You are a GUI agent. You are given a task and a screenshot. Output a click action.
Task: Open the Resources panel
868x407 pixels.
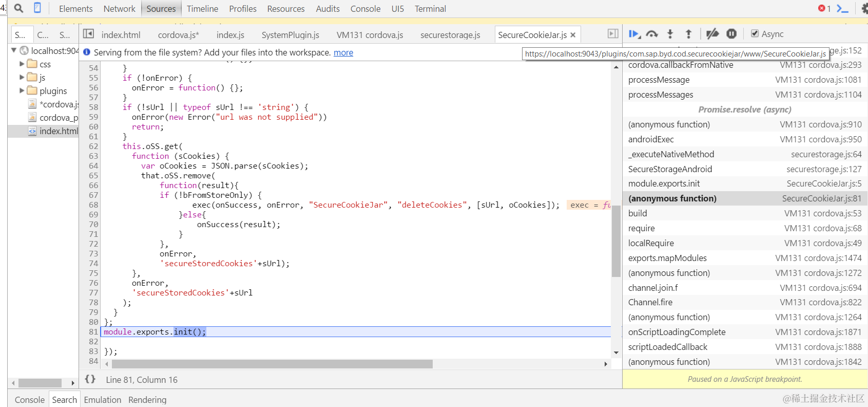[x=286, y=9]
